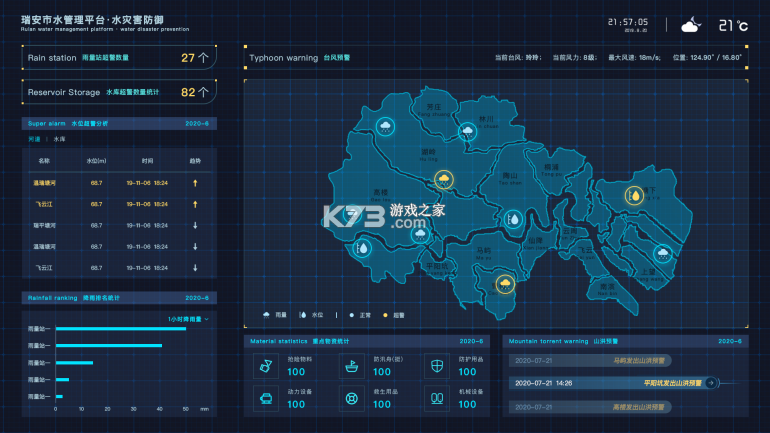The width and height of the screenshot is (770, 433).
Task: Click the Mountain torrent warning 2020-6 date
Action: click(730, 341)
